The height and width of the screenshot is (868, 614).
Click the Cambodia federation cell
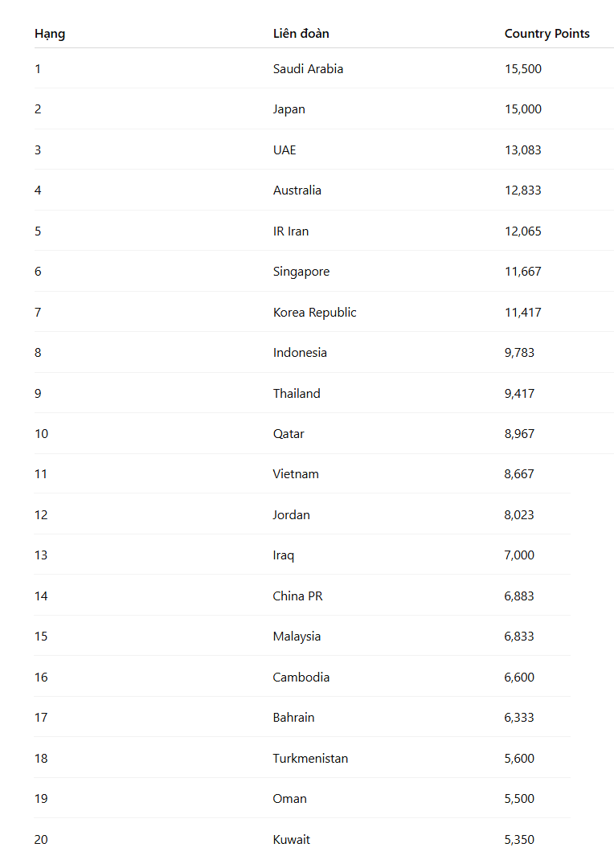click(301, 678)
